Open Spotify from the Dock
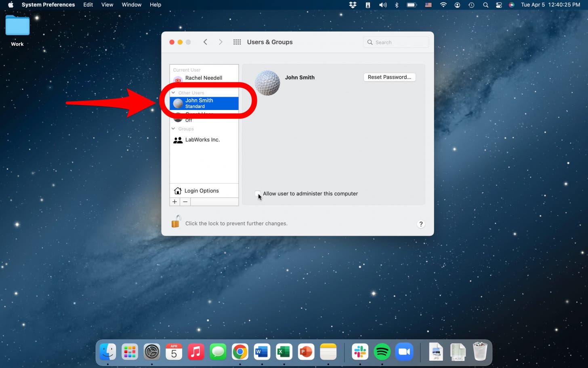Image resolution: width=588 pixels, height=368 pixels. click(x=382, y=352)
